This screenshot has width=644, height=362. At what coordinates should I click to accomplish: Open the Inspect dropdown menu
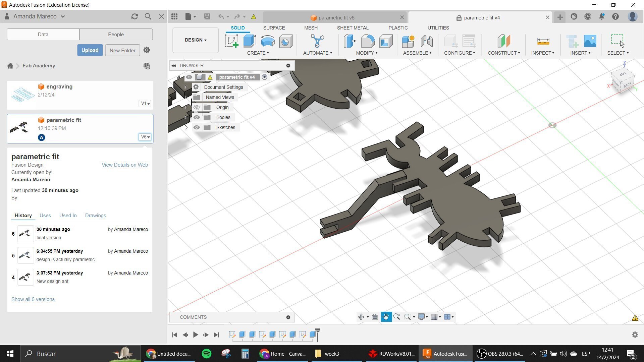click(x=543, y=53)
